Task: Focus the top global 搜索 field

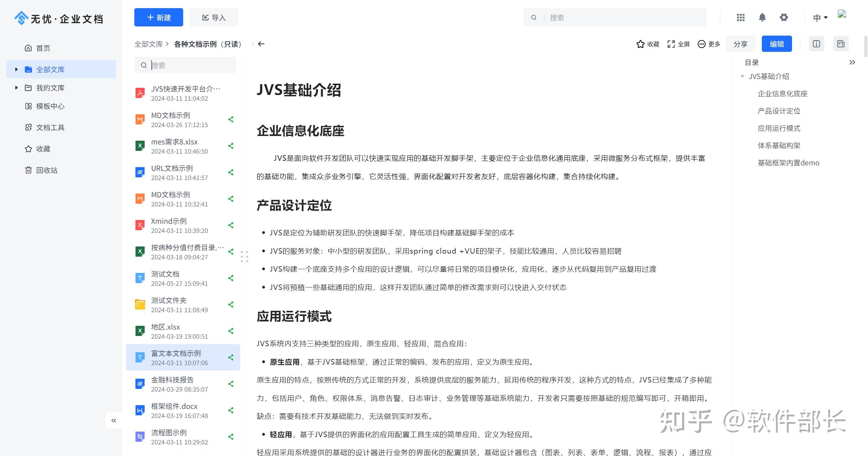Action: tap(615, 17)
